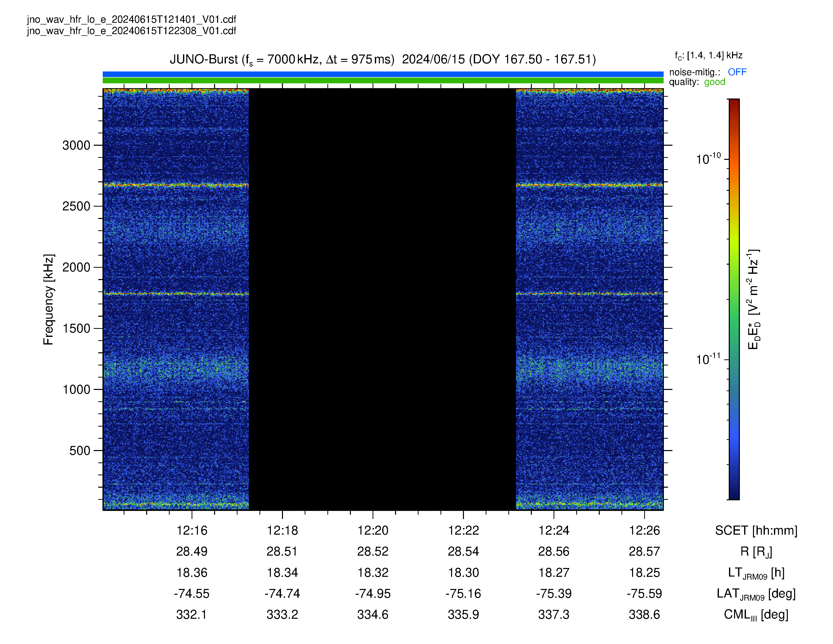The width and height of the screenshot is (833, 644).
Task: Click the 3000 kHz frequency tick label
Action: click(x=76, y=145)
